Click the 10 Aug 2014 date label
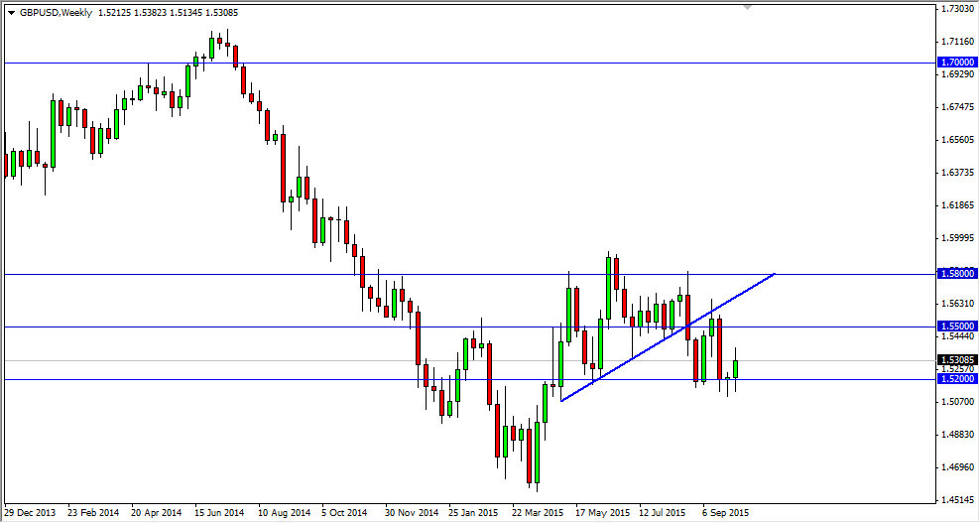 click(284, 512)
